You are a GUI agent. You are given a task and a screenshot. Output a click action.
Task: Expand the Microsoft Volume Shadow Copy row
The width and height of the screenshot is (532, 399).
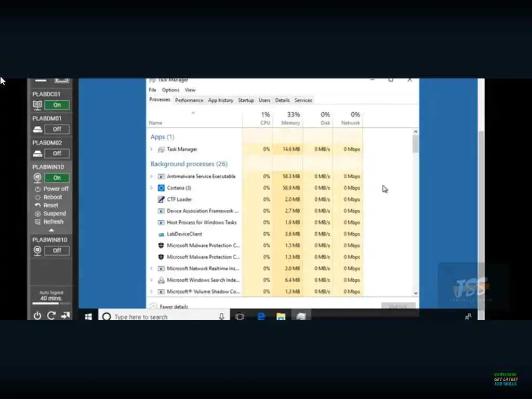151,292
